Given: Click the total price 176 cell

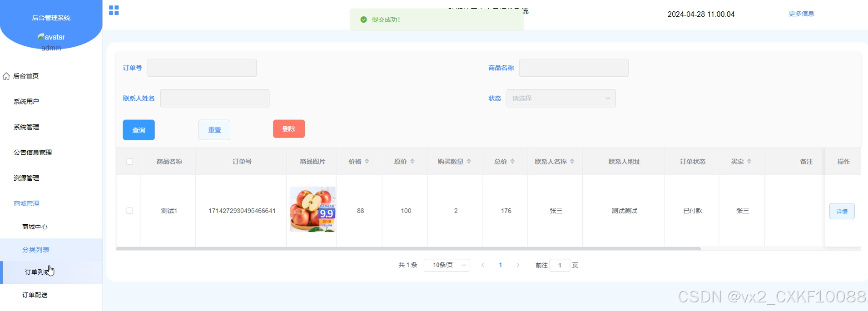Looking at the screenshot, I should click(x=506, y=211).
